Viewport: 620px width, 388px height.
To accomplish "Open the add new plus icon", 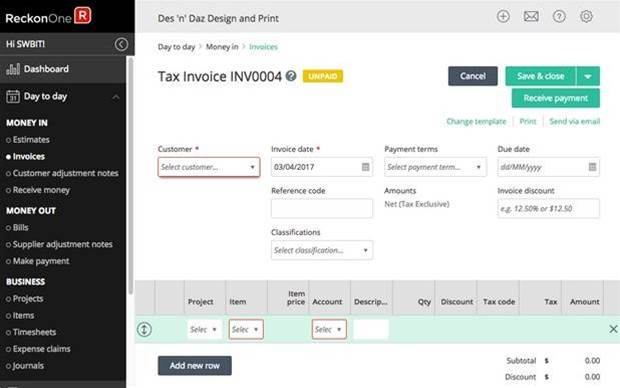I will click(x=503, y=17).
